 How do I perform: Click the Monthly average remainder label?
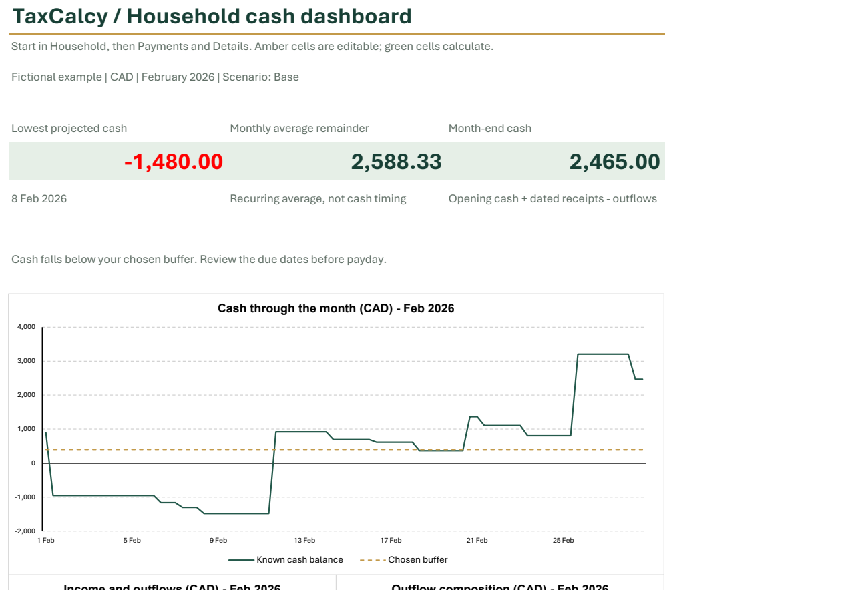pos(299,128)
